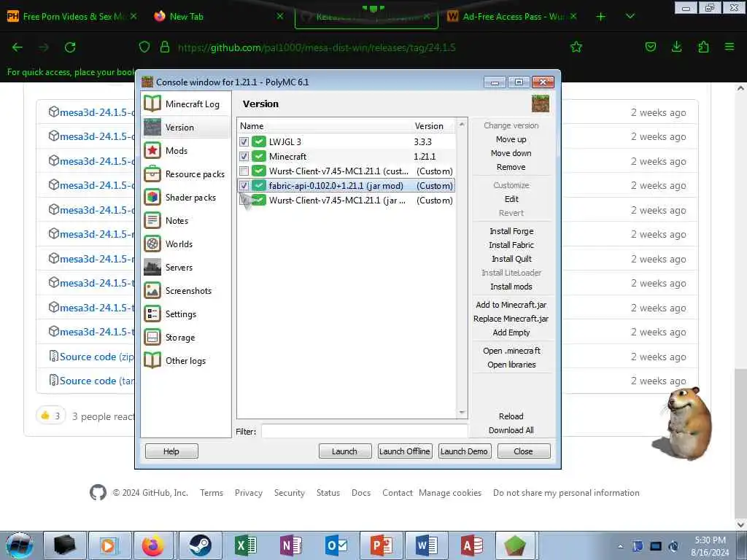Open OneNote from the taskbar
This screenshot has height=560, width=747.
tap(291, 545)
